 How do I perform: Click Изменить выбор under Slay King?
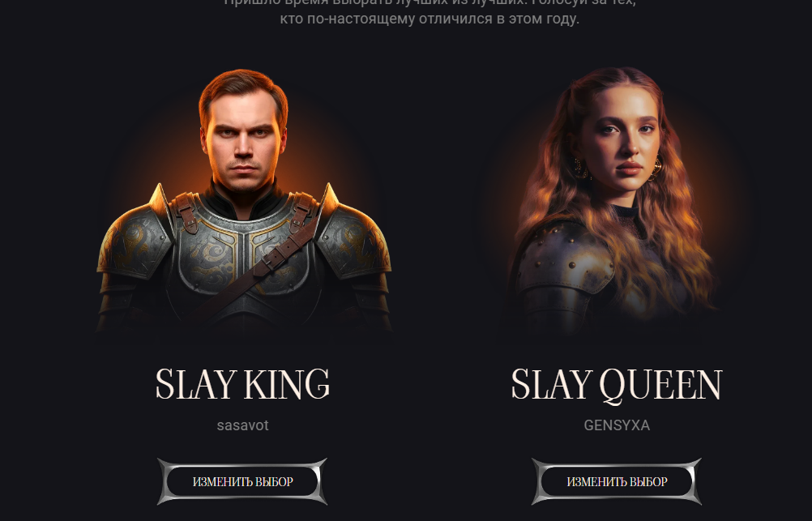pyautogui.click(x=242, y=481)
